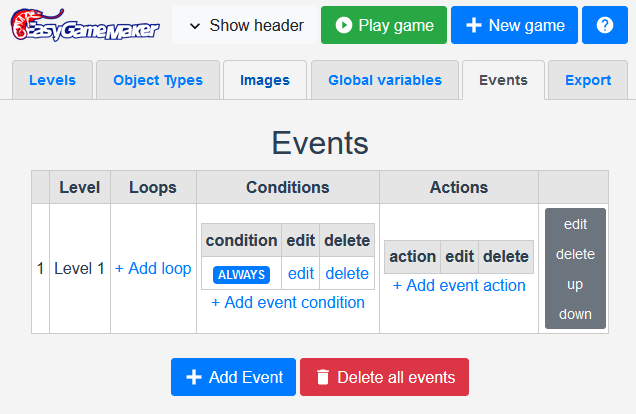Open the Object Types tab
This screenshot has height=414, width=636.
point(158,80)
